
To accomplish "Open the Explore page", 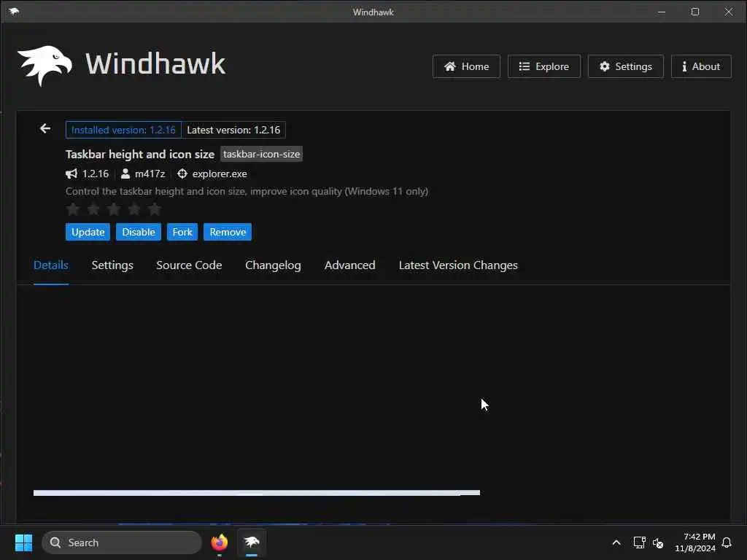I will 543,66.
